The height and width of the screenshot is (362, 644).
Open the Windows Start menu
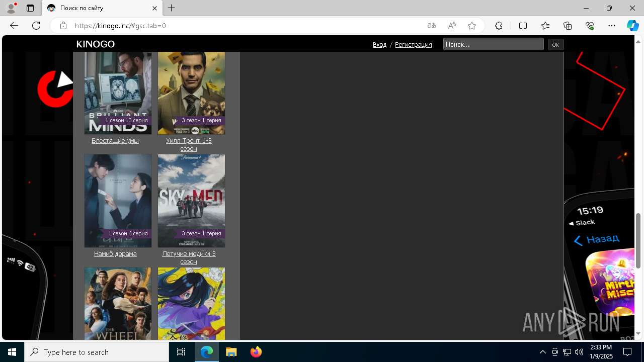click(x=12, y=352)
